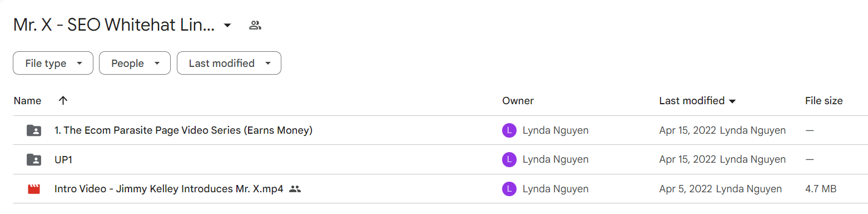Select the UP1 folder name
Image resolution: width=868 pixels, height=214 pixels.
63,160
